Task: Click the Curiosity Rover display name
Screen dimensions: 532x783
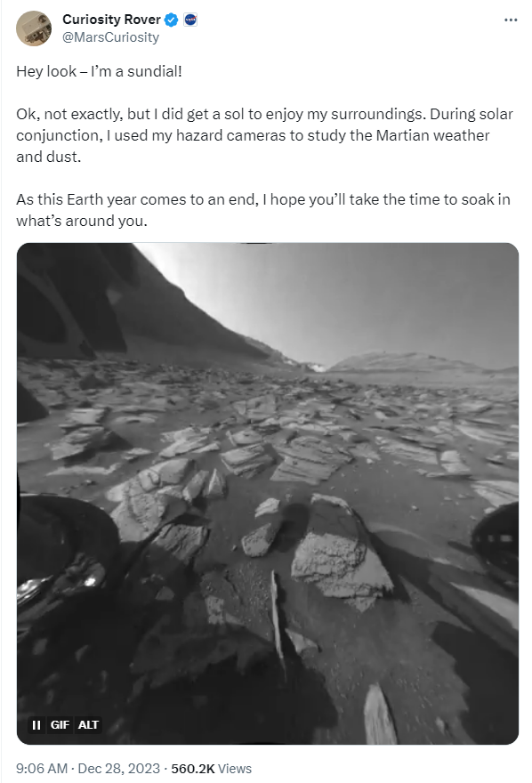Action: click(x=111, y=20)
